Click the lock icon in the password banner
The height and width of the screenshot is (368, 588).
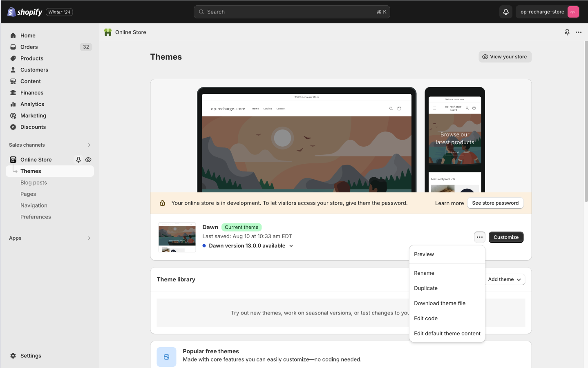tap(162, 203)
